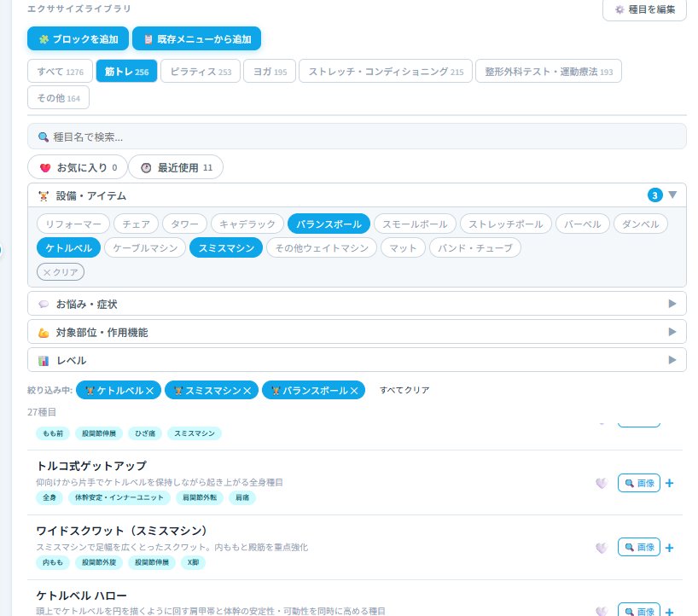This screenshot has width=698, height=616.
Task: Toggle スモールボール equipment filter
Action: (415, 224)
